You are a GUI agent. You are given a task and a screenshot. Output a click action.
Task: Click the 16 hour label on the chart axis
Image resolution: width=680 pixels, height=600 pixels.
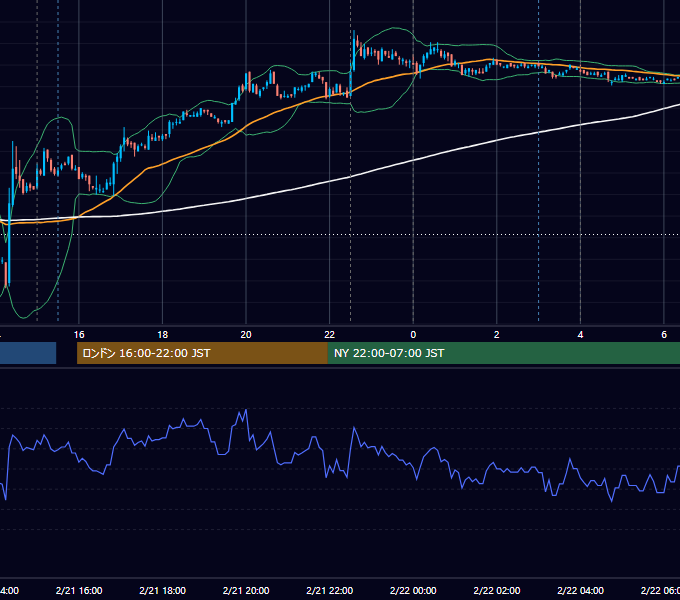tap(79, 335)
